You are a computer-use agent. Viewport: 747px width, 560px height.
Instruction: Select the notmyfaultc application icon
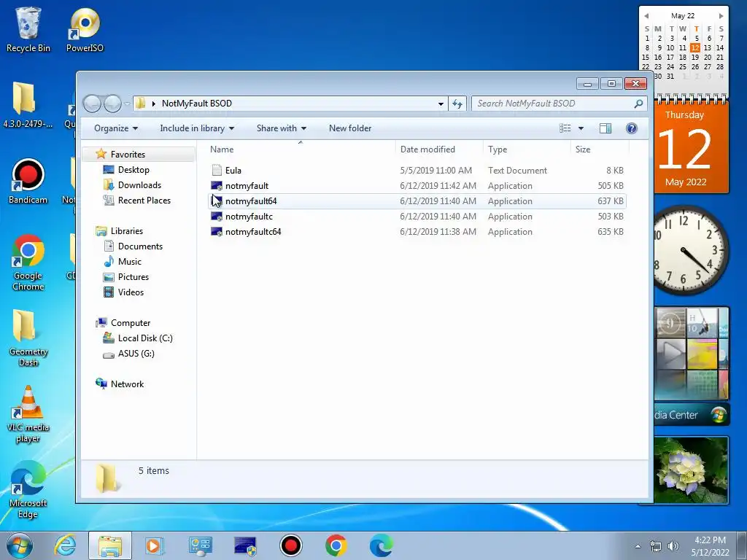217,216
